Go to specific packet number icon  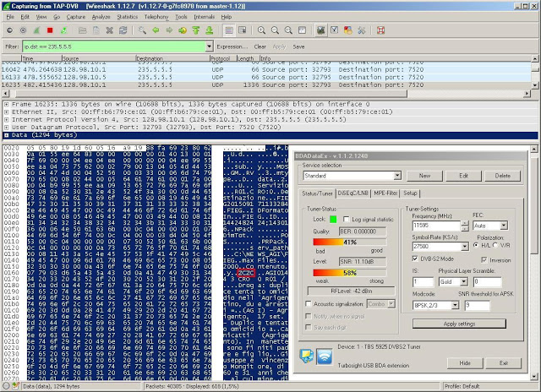pos(183,30)
